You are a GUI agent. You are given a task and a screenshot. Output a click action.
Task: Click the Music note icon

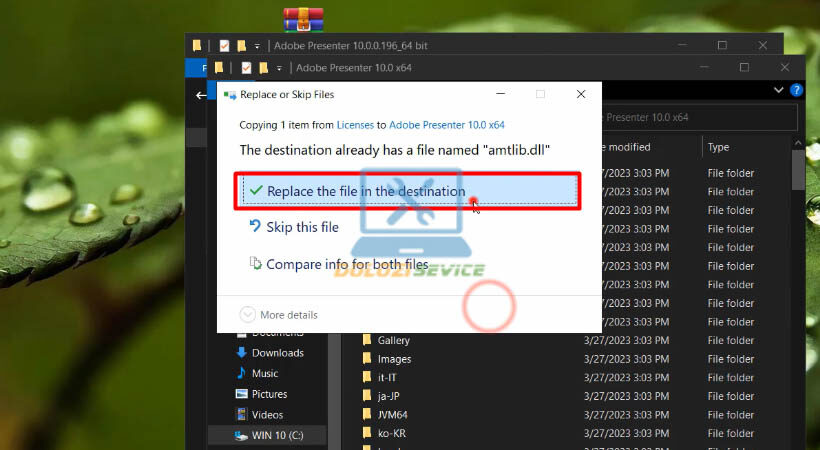coord(241,373)
